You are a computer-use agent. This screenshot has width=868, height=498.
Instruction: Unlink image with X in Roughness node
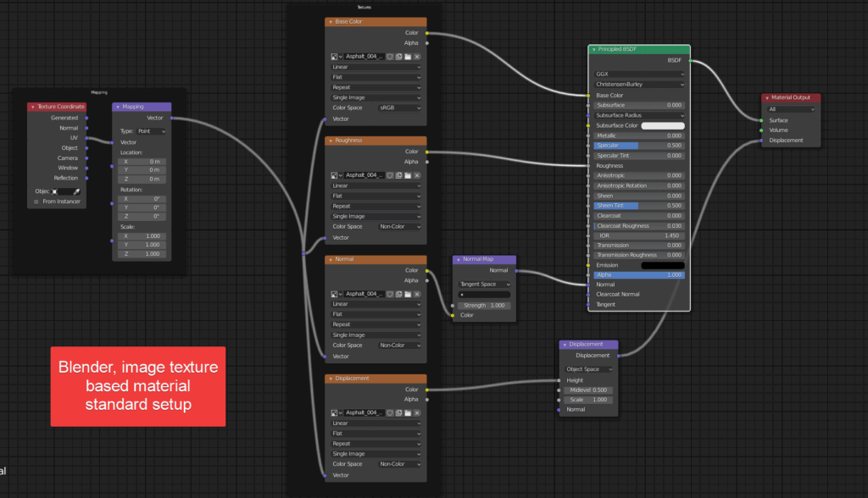[x=417, y=175]
